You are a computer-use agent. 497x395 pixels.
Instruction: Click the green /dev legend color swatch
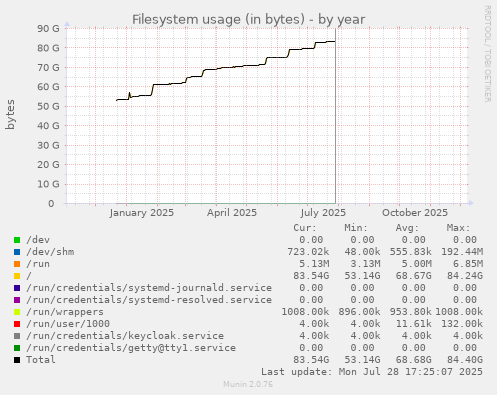tap(17, 240)
